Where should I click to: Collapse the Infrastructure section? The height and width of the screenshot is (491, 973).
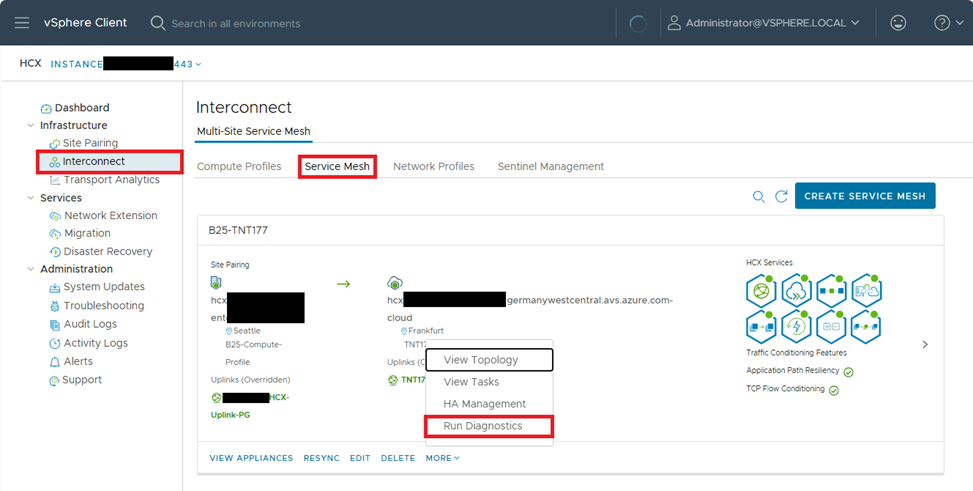coord(30,125)
